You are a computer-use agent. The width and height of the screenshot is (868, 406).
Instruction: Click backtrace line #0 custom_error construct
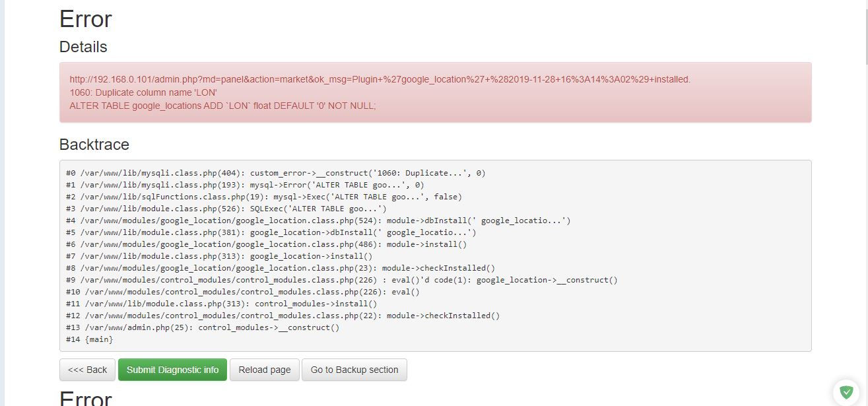(x=275, y=173)
